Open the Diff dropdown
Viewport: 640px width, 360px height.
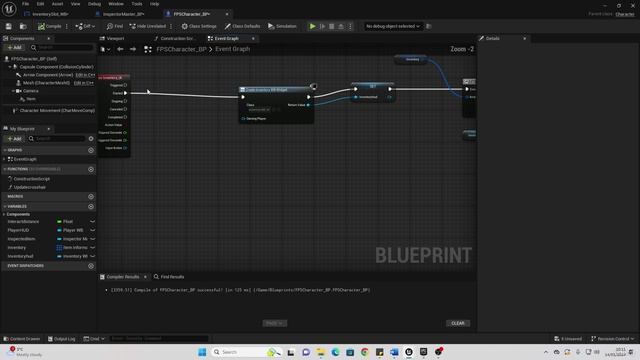coord(85,26)
